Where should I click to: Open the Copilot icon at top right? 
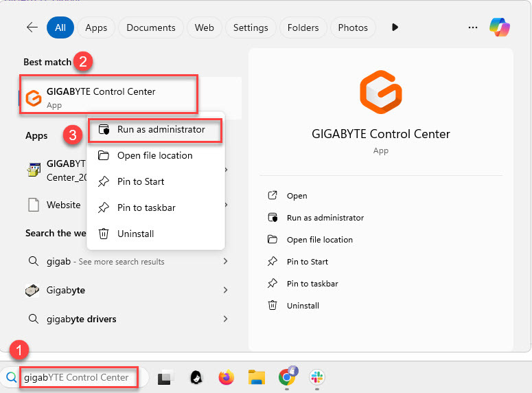[x=499, y=27]
